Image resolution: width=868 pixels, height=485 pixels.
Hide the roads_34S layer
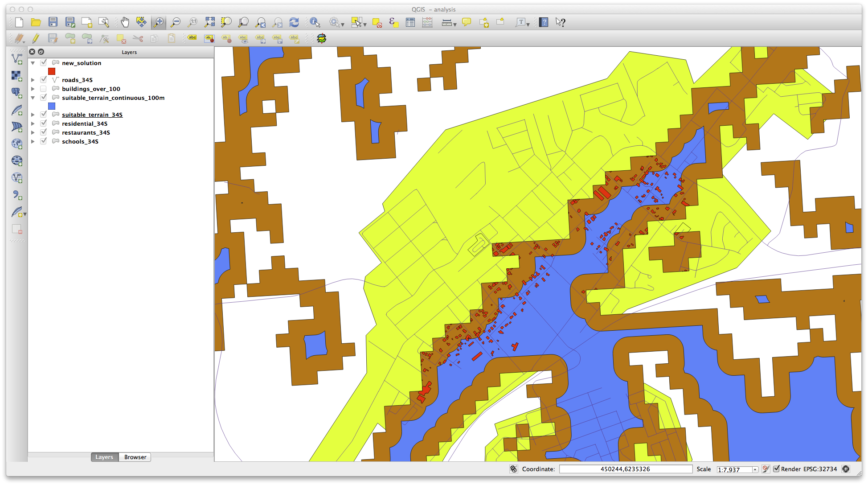coord(44,80)
